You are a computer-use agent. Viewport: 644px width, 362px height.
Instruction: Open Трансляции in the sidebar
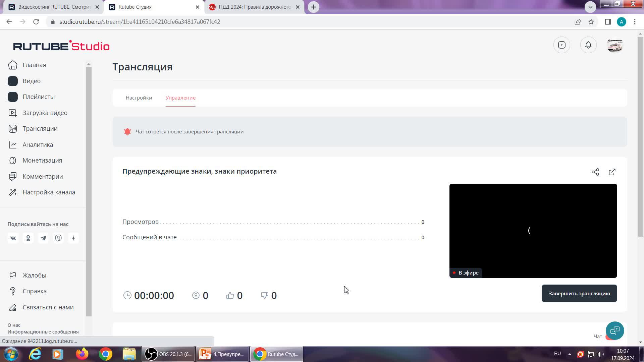(x=40, y=129)
